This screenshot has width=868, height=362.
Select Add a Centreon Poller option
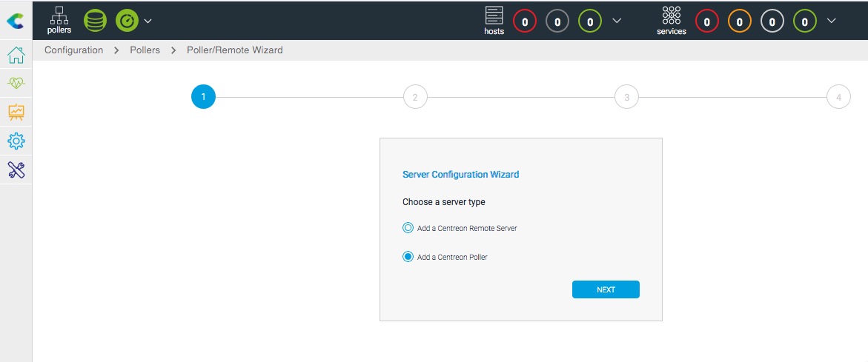click(408, 257)
